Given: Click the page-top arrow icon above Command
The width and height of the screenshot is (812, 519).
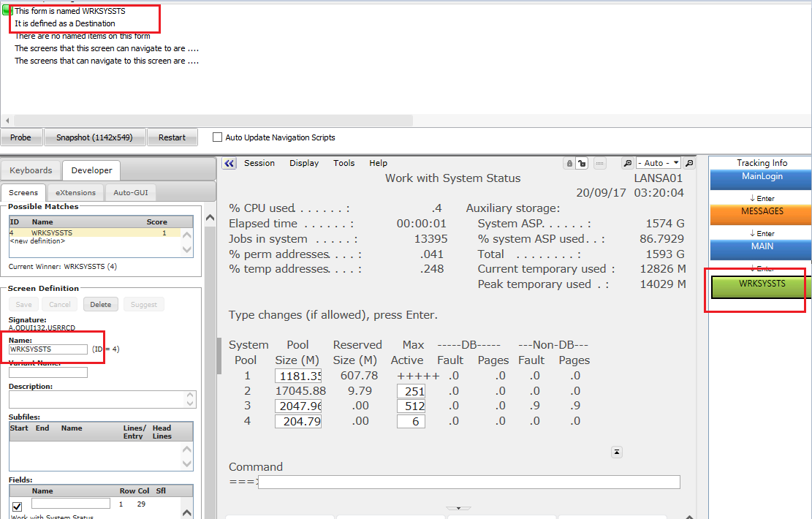Looking at the screenshot, I should 617,452.
